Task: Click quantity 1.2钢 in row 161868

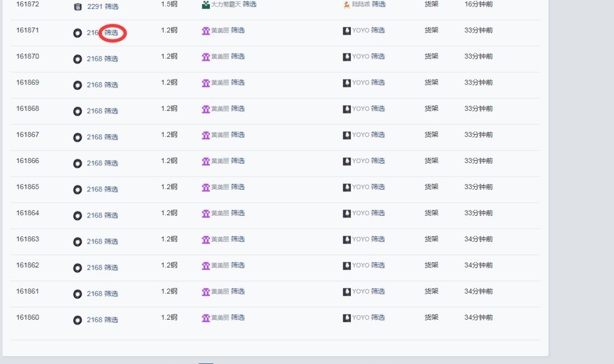Action: click(x=169, y=108)
